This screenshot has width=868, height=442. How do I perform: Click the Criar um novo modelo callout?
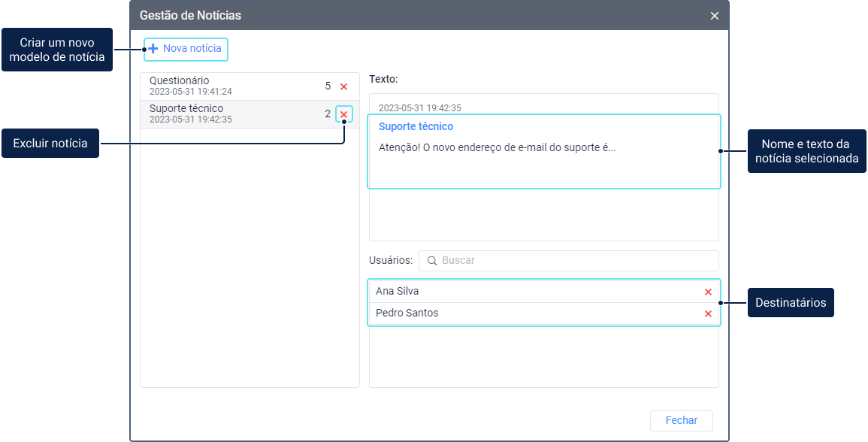click(57, 50)
